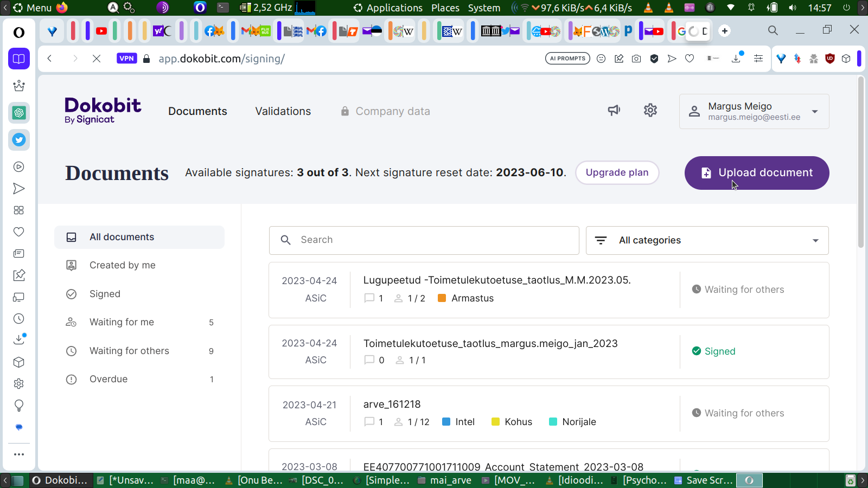The height and width of the screenshot is (488, 868).
Task: Click the uBlock Origin extension icon
Action: pyautogui.click(x=829, y=59)
